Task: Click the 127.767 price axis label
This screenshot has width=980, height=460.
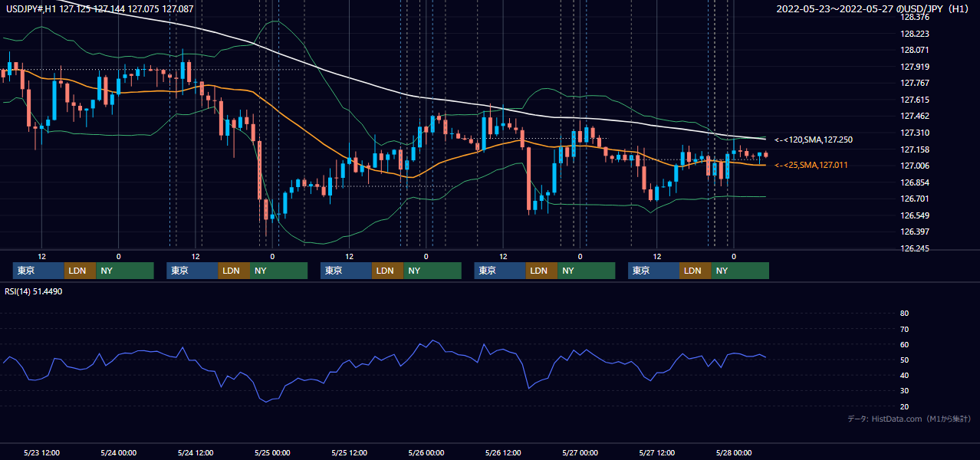Action: point(915,83)
